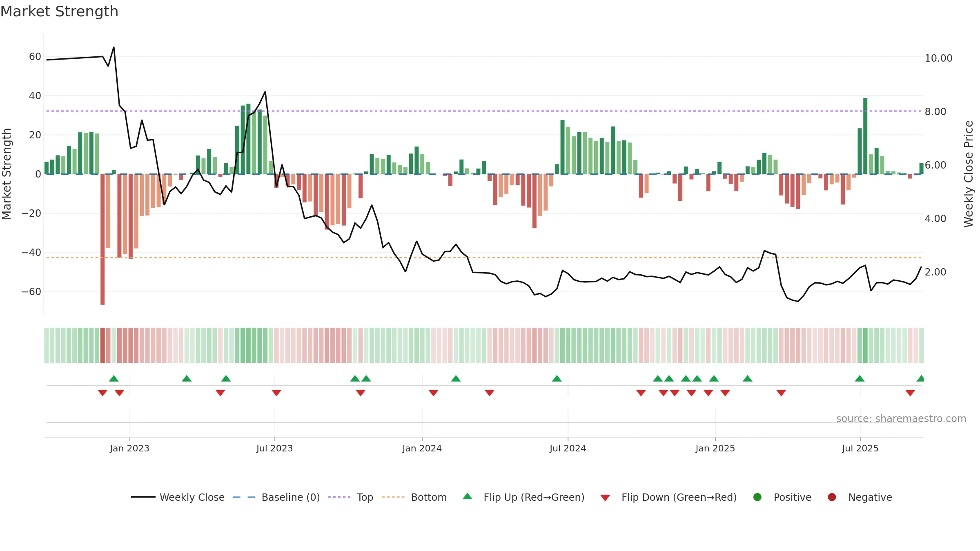
Task: Click the Weekly Close Price axis title
Action: pos(969,174)
